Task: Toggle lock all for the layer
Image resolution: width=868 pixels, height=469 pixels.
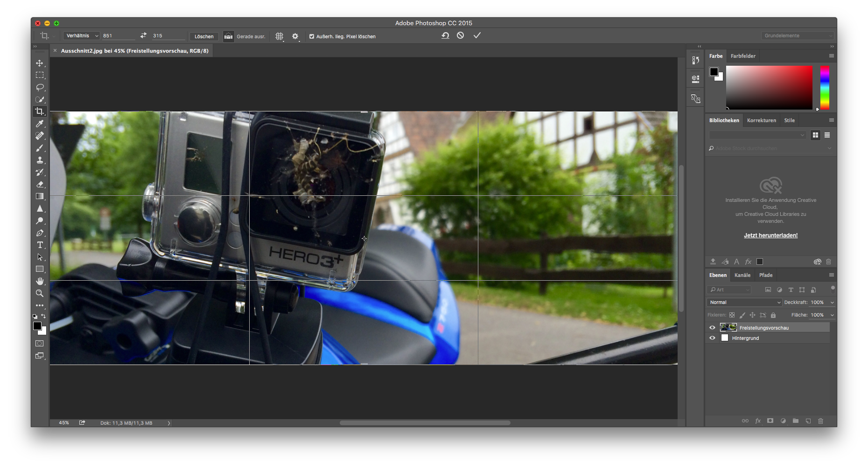Action: click(x=773, y=315)
